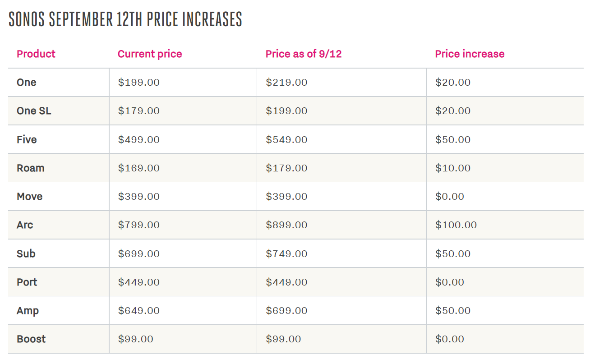Click the Current price column header
The width and height of the screenshot is (590, 364).
click(x=150, y=54)
